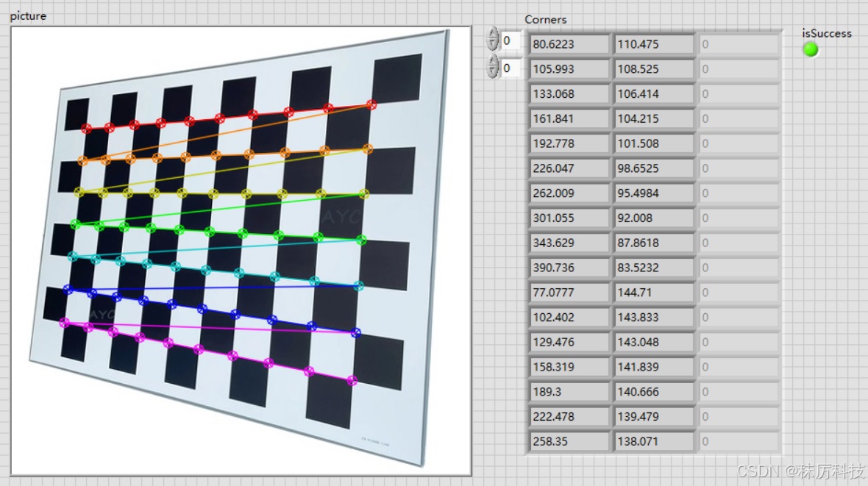The image size is (868, 486).
Task: Select the Corners cell showing 108.525
Action: click(655, 69)
